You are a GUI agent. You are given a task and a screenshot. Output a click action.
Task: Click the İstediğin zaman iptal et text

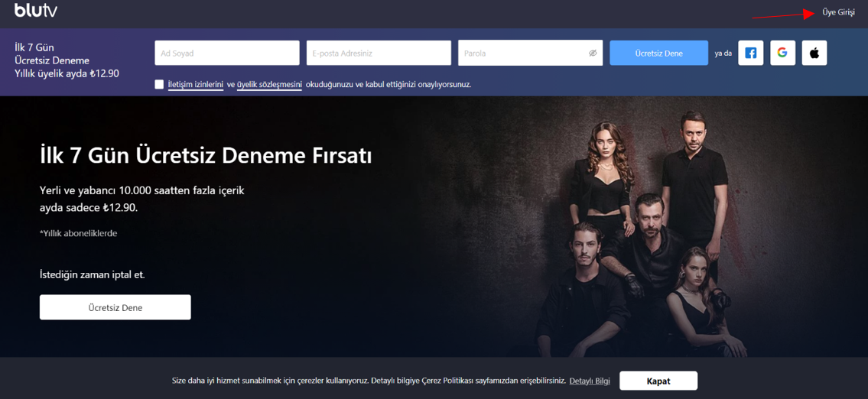click(x=92, y=274)
